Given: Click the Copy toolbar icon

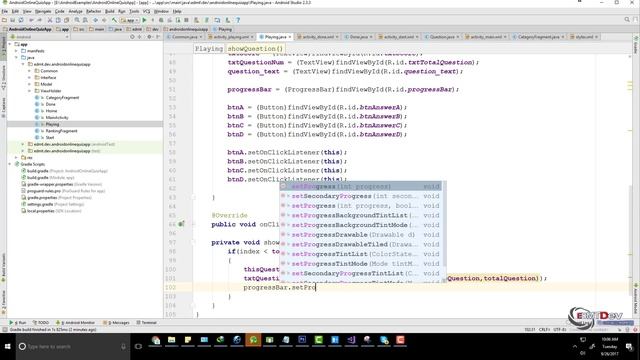Looking at the screenshot, I should pos(58,20).
